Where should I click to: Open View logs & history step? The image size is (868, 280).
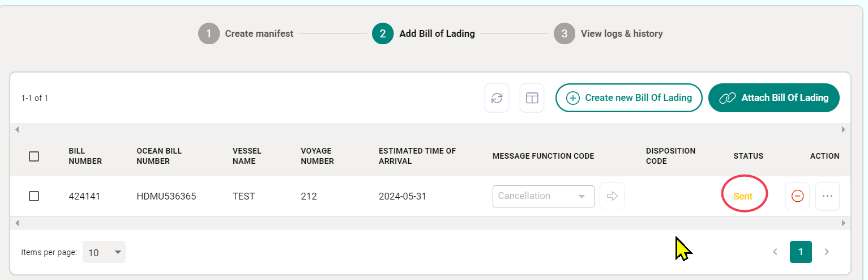coord(609,33)
